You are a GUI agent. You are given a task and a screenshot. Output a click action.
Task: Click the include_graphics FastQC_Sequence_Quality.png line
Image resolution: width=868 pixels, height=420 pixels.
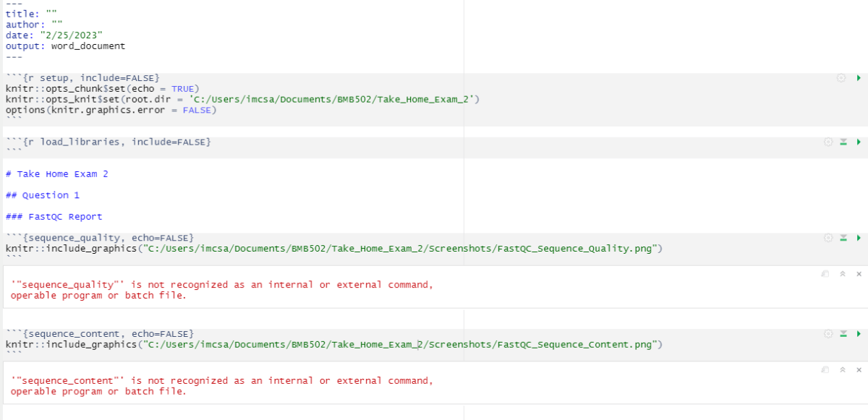point(334,249)
